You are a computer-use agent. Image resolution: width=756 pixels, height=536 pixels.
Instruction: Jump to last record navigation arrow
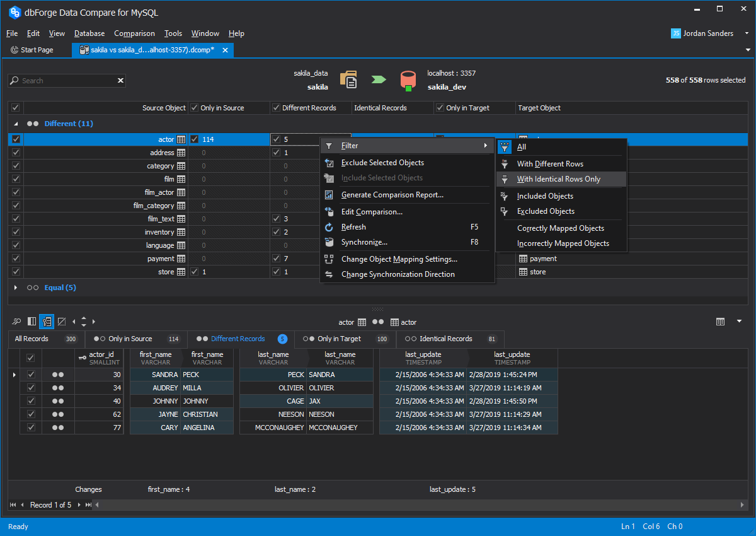[88, 504]
